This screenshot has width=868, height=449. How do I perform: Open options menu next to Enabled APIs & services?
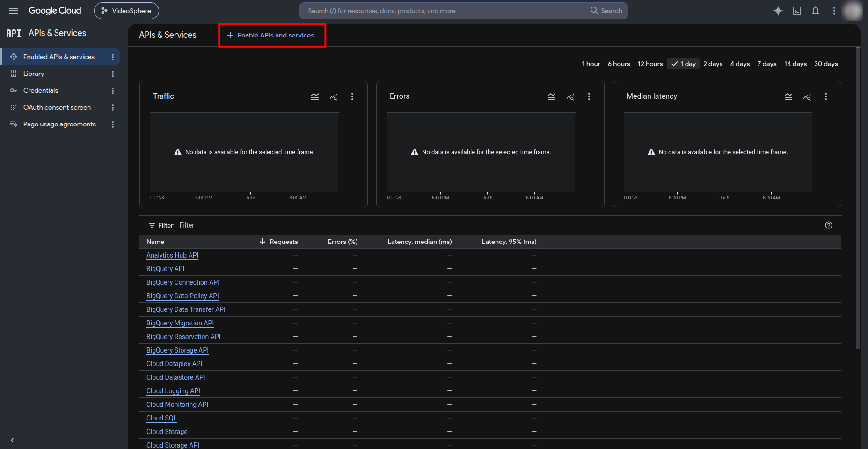pos(113,57)
